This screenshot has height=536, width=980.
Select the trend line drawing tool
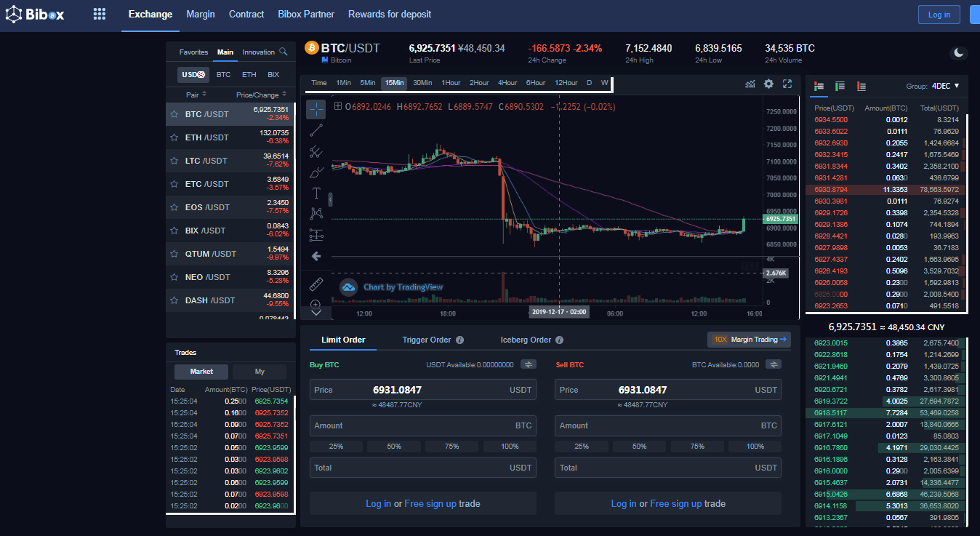tap(316, 130)
